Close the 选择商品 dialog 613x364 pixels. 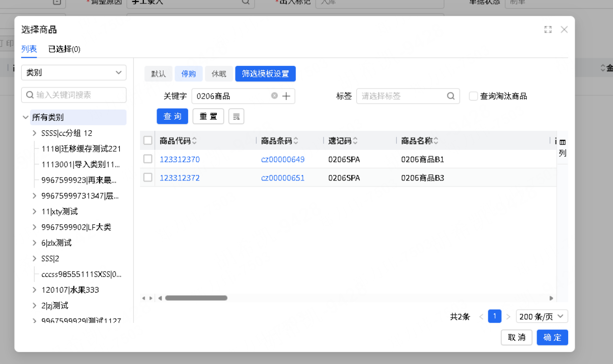(564, 30)
